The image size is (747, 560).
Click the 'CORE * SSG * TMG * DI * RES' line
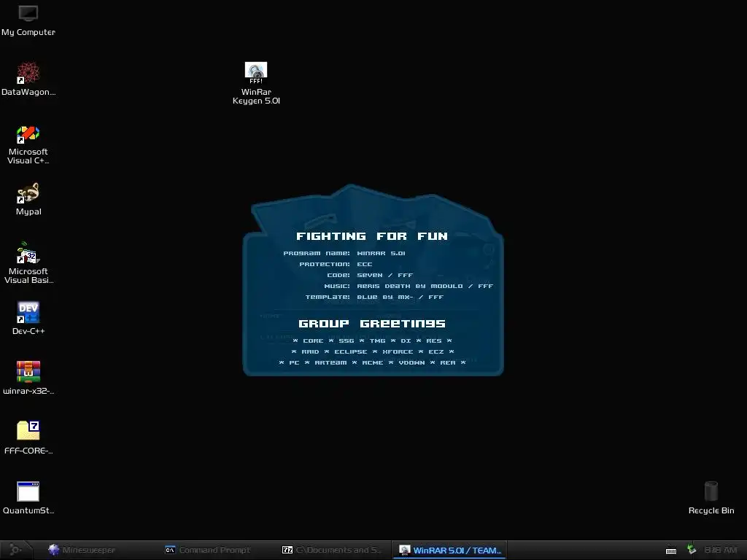coord(372,341)
